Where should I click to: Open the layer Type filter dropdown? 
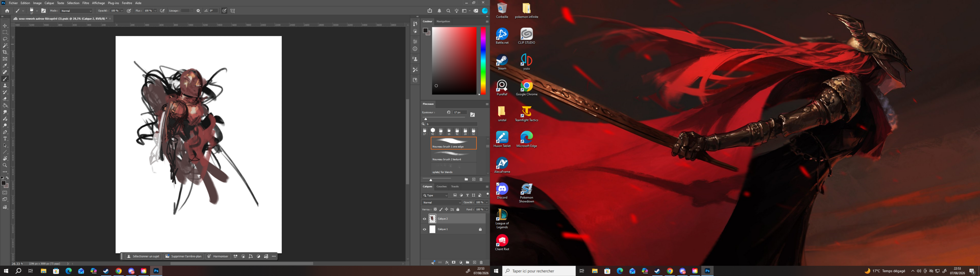click(x=435, y=195)
